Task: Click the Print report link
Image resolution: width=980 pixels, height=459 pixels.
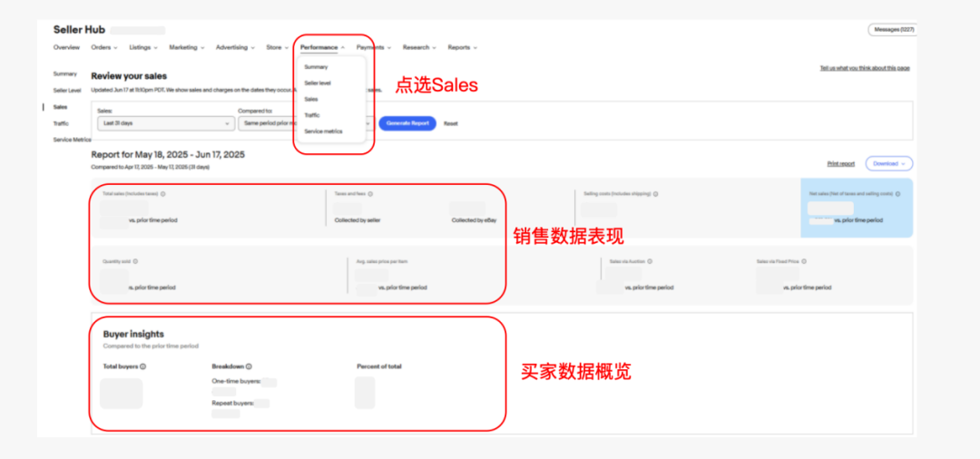Action: (x=840, y=163)
